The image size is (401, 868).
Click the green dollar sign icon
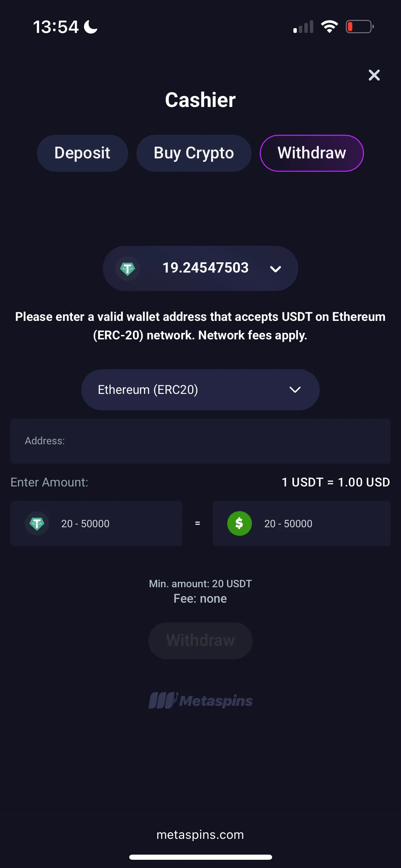[239, 523]
